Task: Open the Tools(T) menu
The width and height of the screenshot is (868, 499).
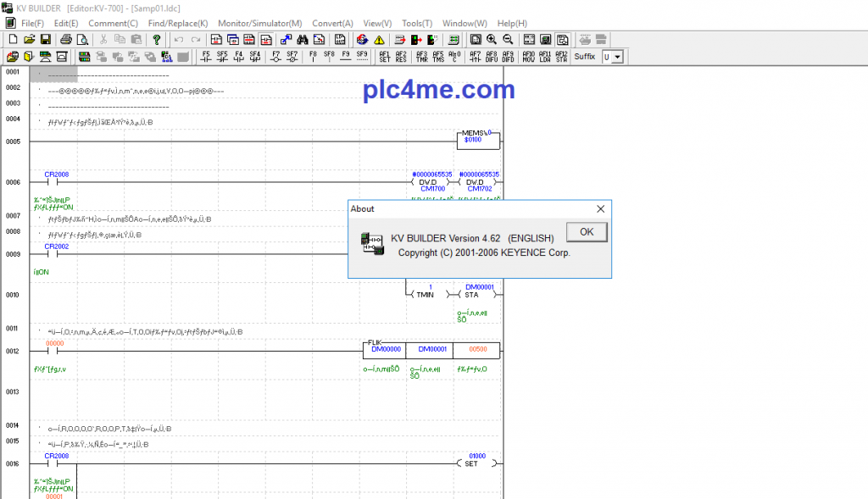Action: (416, 23)
